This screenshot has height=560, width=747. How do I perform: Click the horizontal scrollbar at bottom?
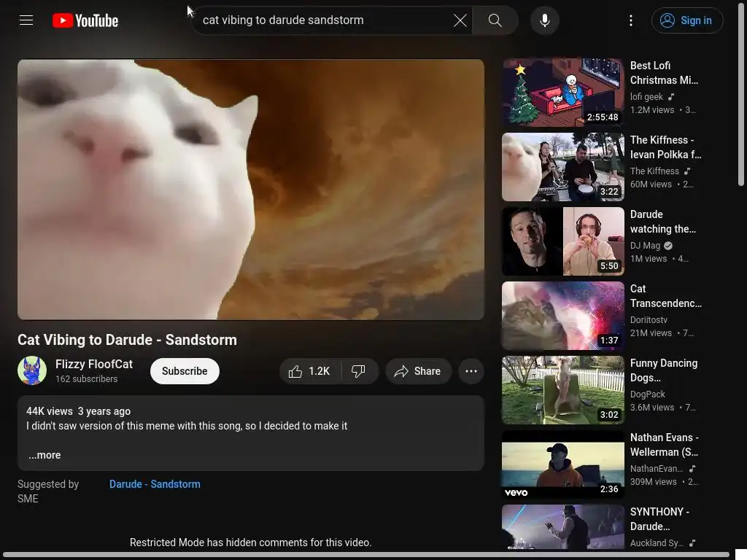click(x=365, y=555)
